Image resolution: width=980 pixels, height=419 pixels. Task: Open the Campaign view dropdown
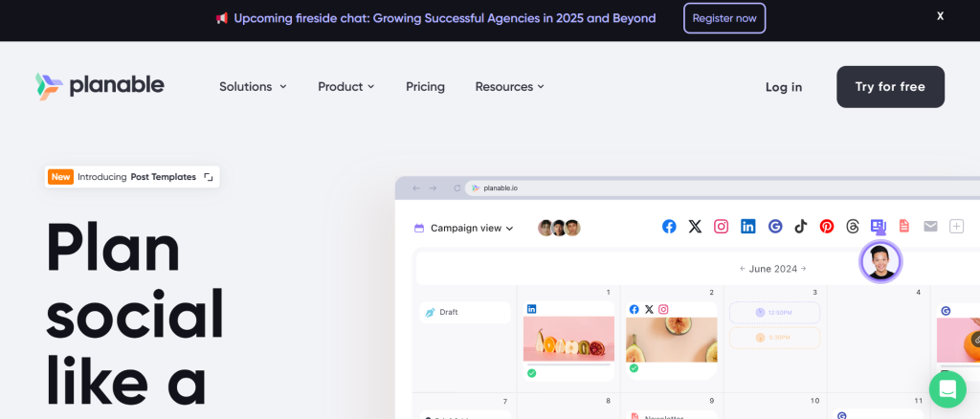point(464,228)
